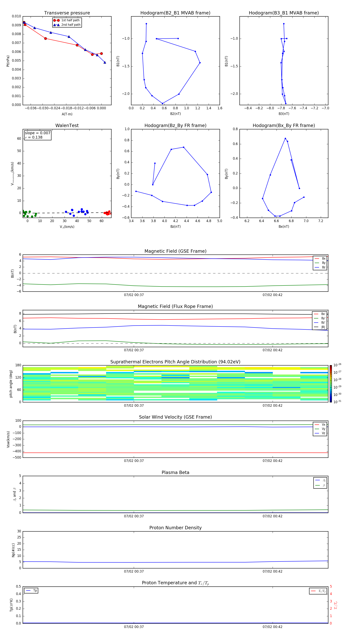Click the 'Pt(nPa)' y-axis label

coord(8,61)
